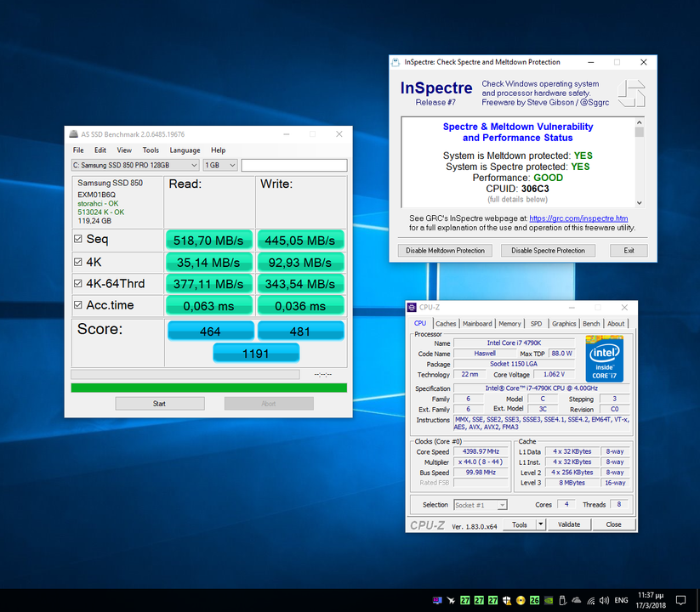The image size is (700, 612).
Task: Click the taskbar clock showing 11:37
Action: [651, 600]
